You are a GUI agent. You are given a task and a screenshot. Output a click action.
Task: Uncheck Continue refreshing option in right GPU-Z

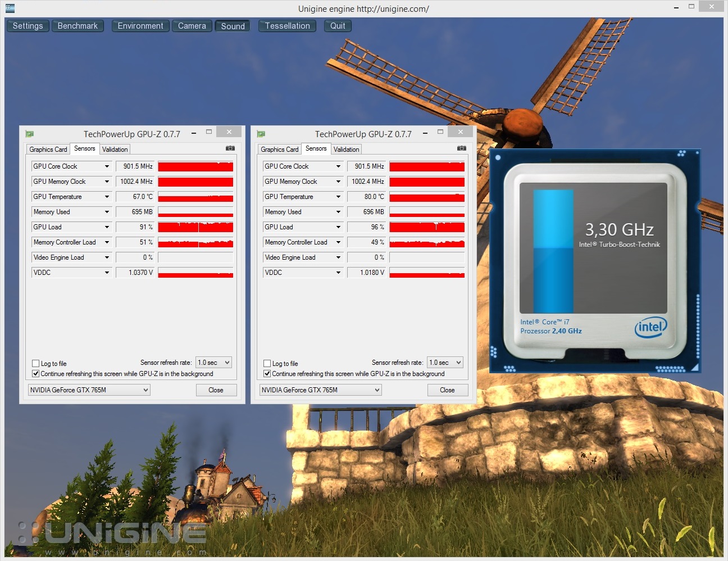click(267, 374)
